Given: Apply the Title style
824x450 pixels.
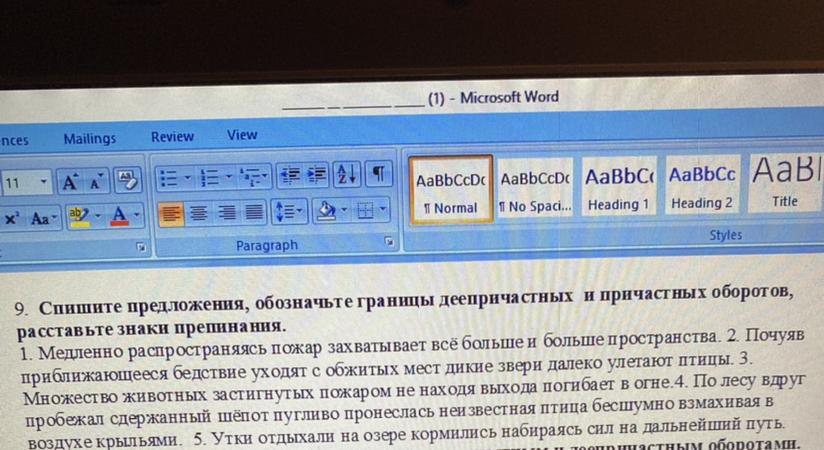Looking at the screenshot, I should pyautogui.click(x=785, y=182).
